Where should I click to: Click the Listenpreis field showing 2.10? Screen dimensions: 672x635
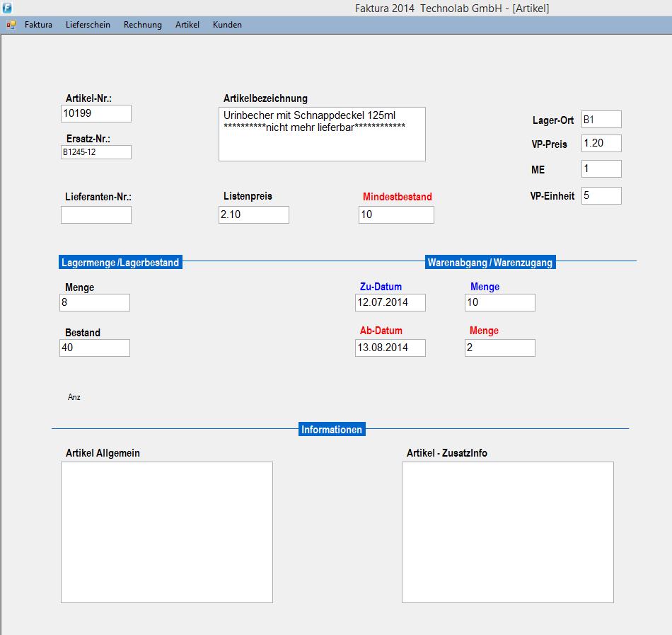click(x=254, y=214)
